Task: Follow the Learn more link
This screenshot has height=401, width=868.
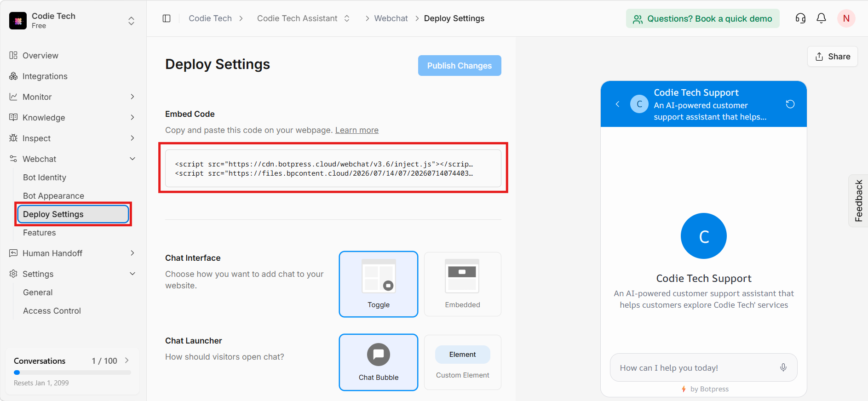Action: pos(357,130)
